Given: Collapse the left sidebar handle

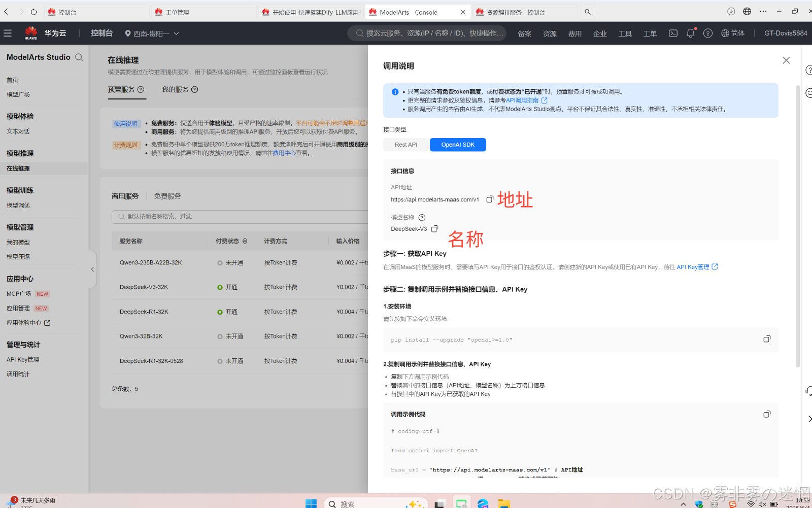Looking at the screenshot, I should point(92,269).
